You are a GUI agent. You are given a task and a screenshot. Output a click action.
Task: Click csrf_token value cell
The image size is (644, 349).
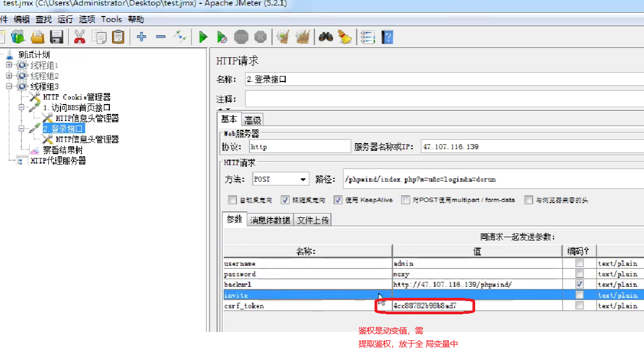tap(477, 306)
